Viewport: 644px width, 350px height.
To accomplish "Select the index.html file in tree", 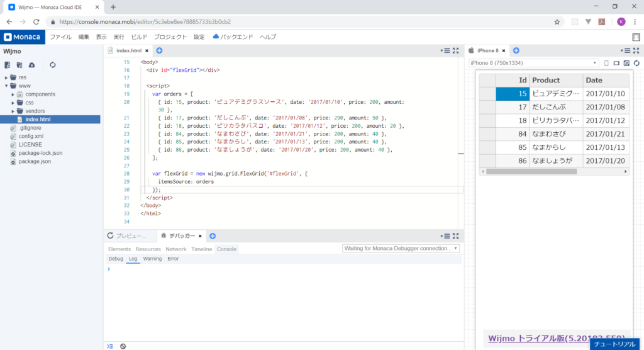I will click(50, 119).
